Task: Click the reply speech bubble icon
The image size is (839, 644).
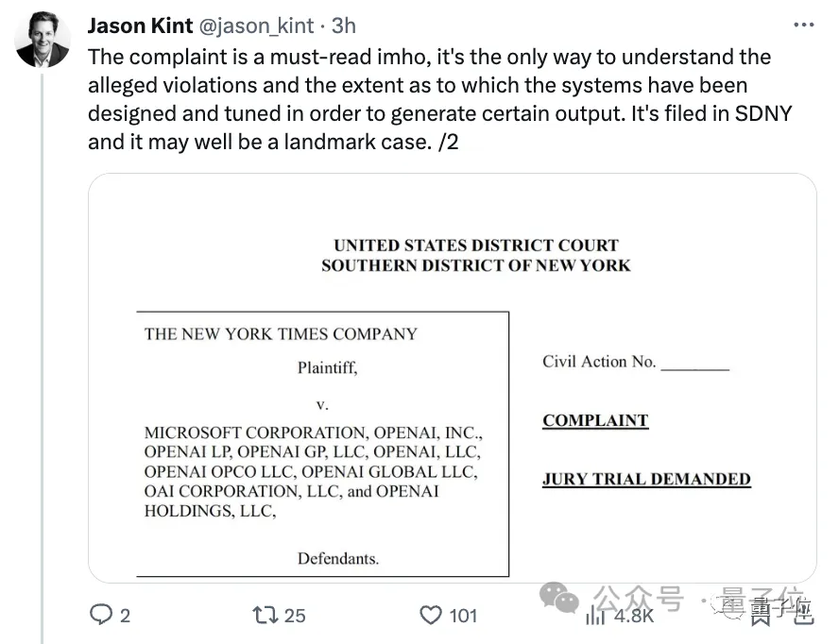Action: pyautogui.click(x=100, y=615)
